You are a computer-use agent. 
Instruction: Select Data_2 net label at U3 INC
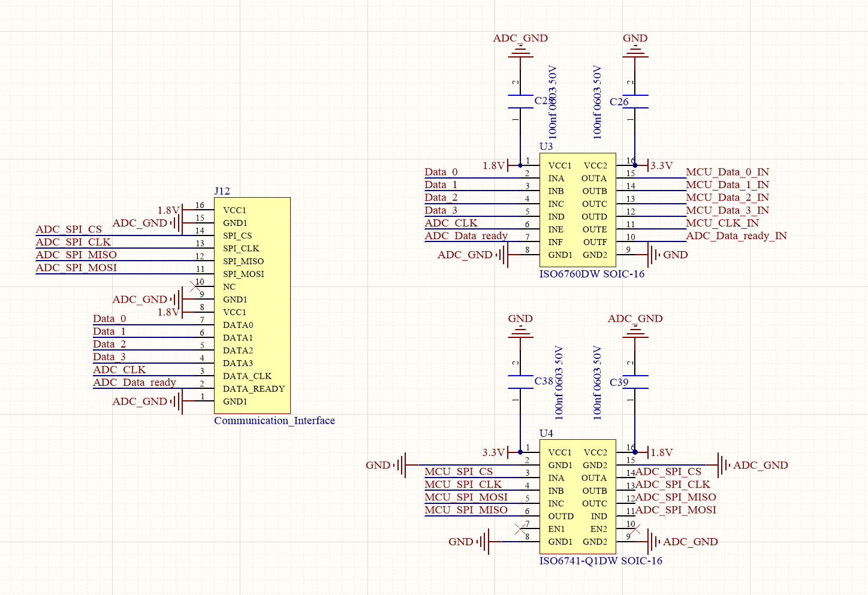(441, 197)
